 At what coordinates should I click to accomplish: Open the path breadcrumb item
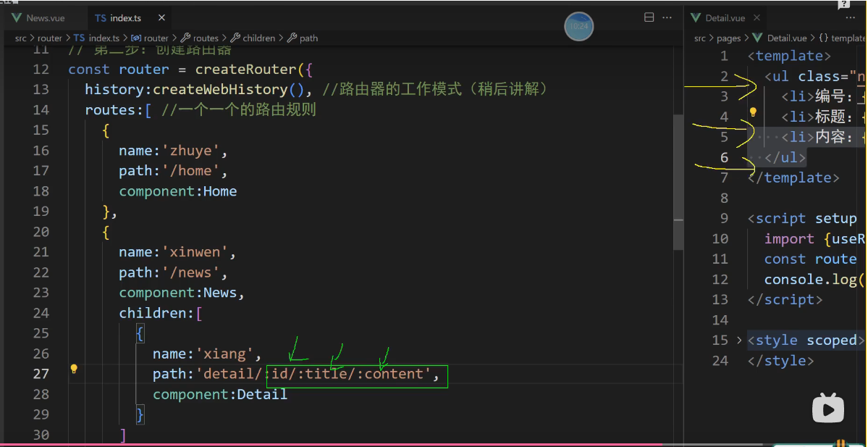pos(303,38)
